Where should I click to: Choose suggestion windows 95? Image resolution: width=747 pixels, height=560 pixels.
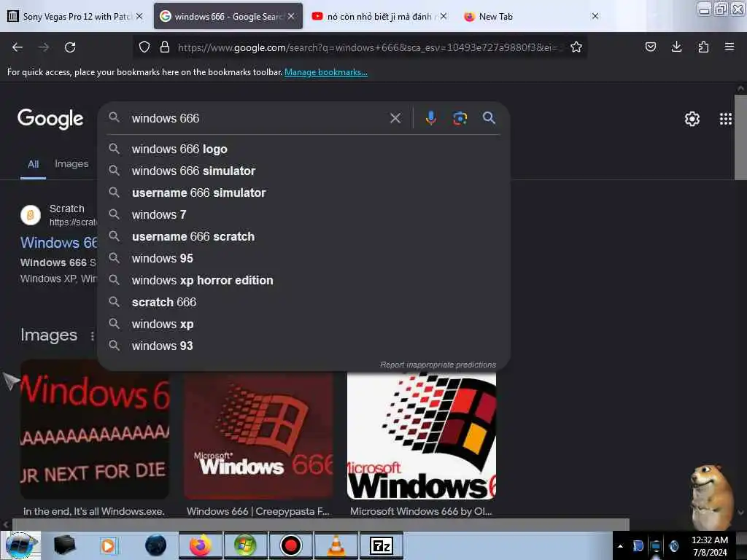[x=304, y=259]
